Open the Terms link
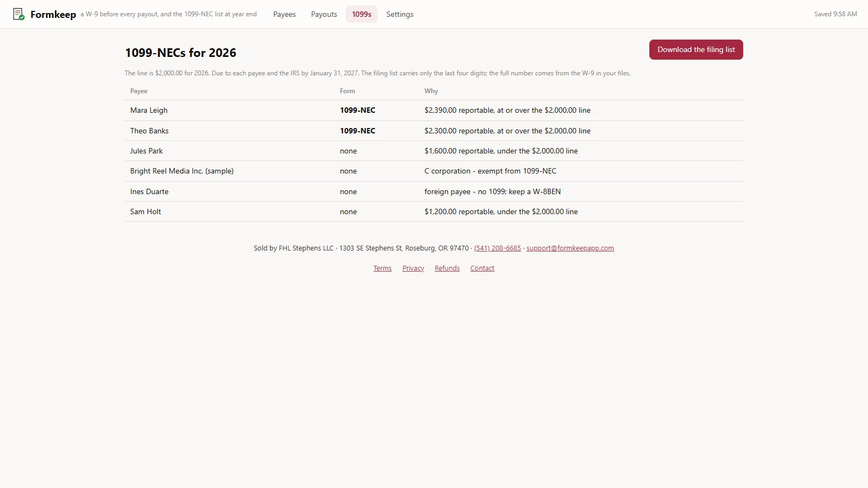 (382, 268)
